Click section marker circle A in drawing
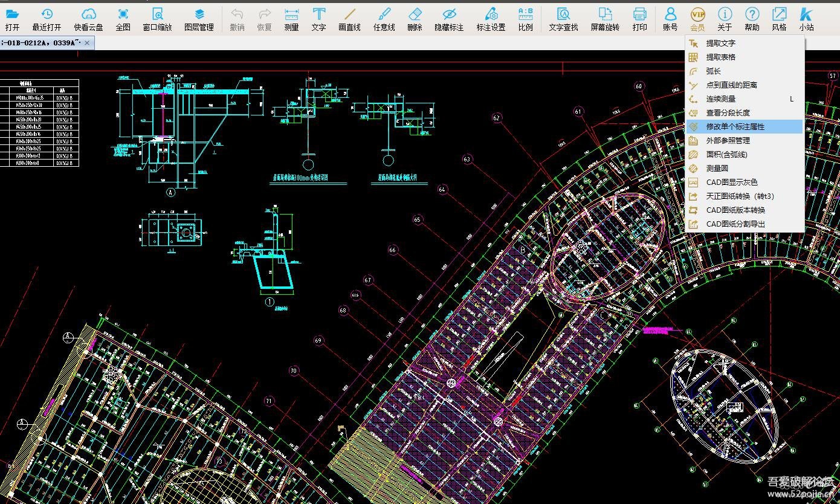 click(x=170, y=192)
